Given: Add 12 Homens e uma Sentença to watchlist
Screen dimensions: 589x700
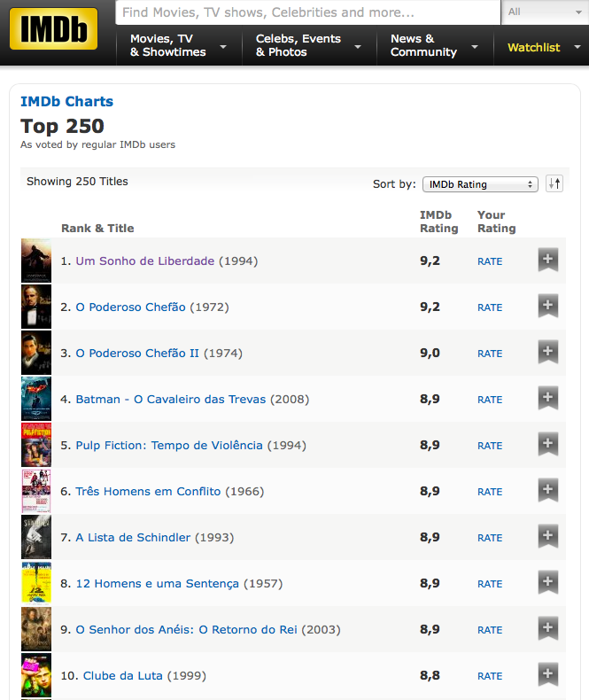Looking at the screenshot, I should tap(548, 583).
